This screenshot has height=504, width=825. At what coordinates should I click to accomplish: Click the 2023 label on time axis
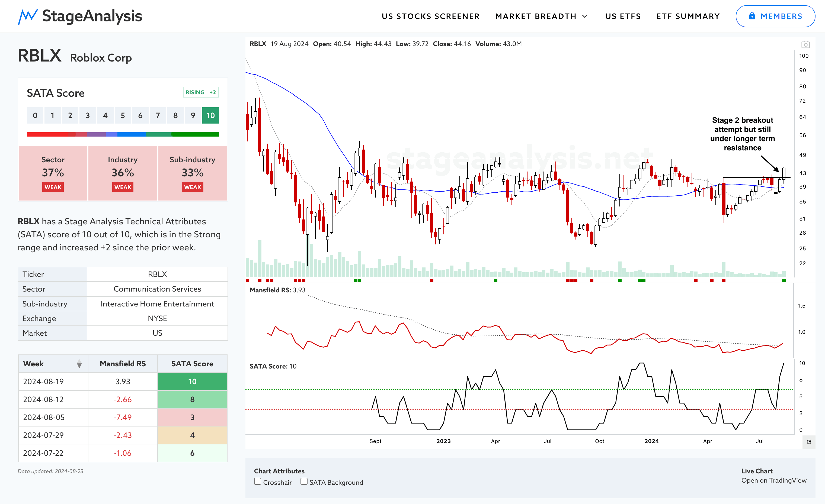[x=443, y=441]
